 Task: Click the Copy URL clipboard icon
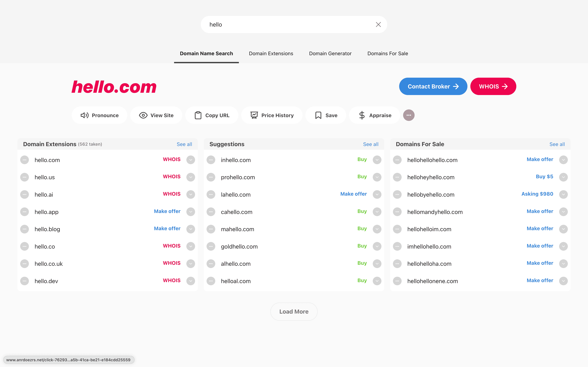click(x=198, y=115)
